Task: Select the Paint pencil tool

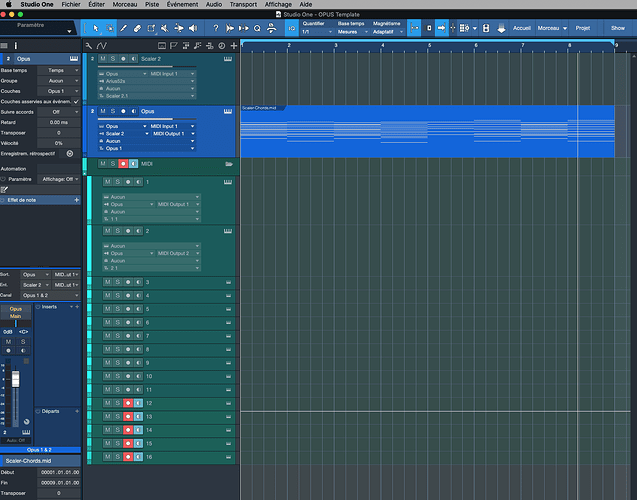Action: 123,28
